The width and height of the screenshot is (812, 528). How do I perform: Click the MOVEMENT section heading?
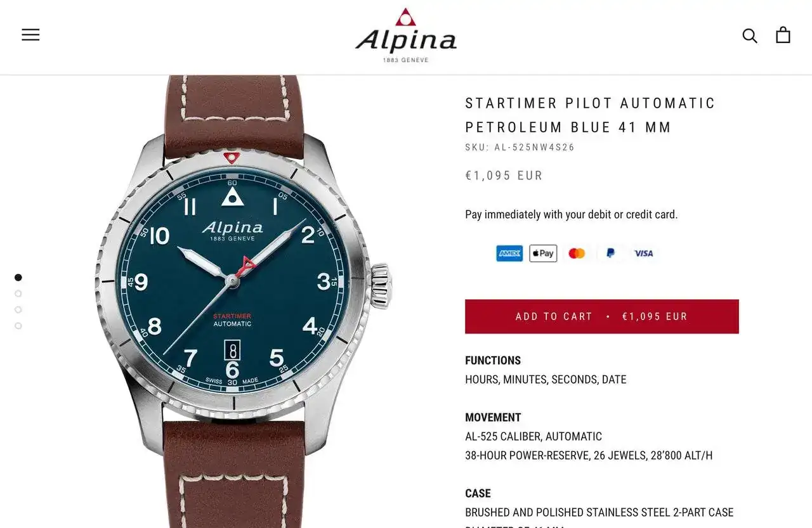493,418
